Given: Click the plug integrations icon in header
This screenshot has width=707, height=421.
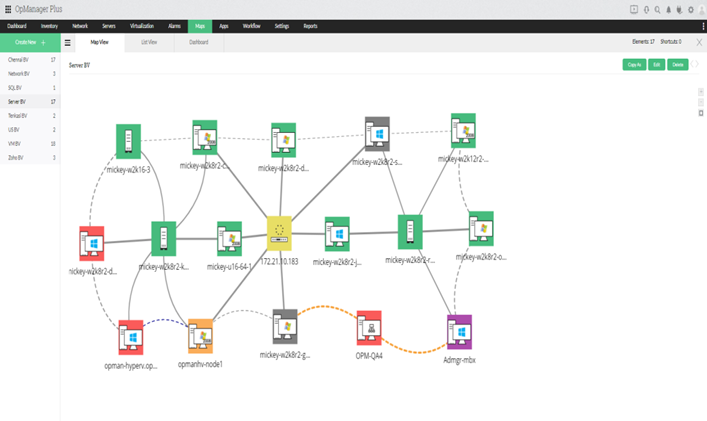Looking at the screenshot, I should tap(679, 9).
